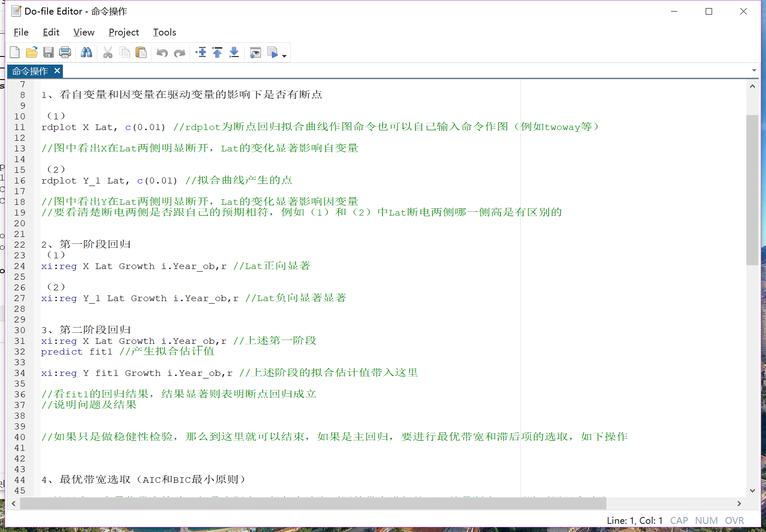This screenshot has height=532, width=766.
Task: Execute the do-file with the run icon
Action: click(x=273, y=52)
